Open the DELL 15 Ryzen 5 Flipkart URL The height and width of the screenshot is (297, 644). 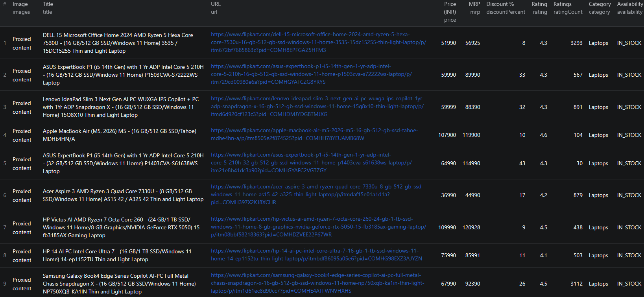(x=318, y=42)
